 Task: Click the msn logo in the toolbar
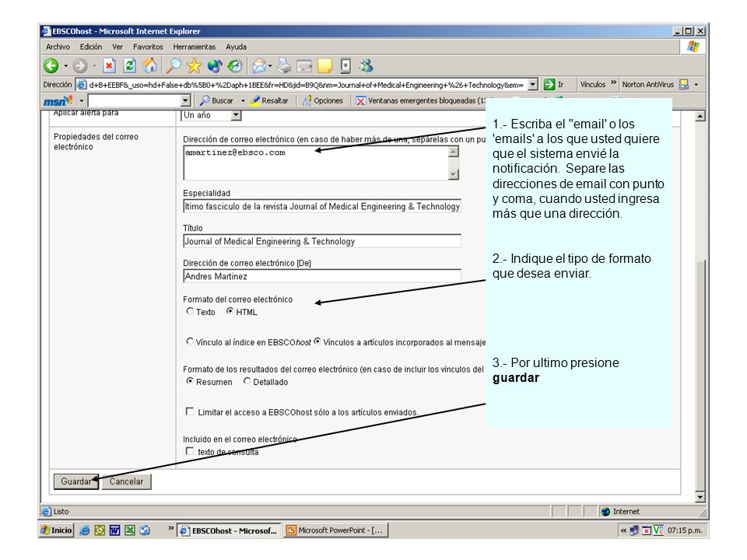click(58, 101)
